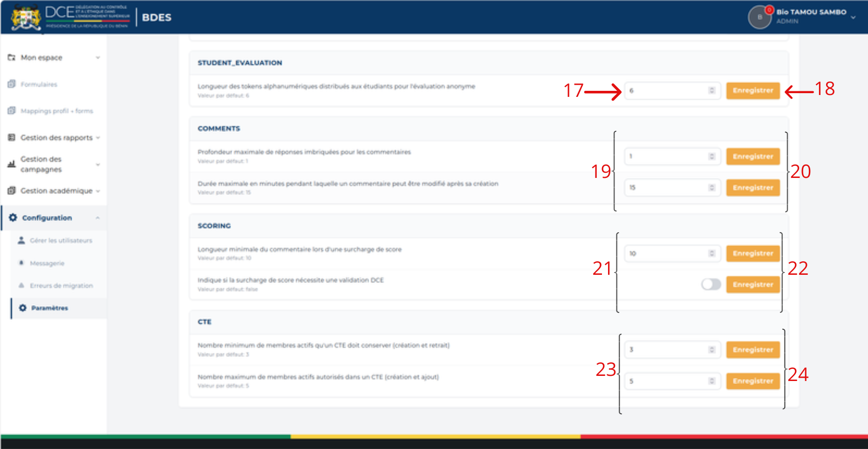Open Mappings profil + forms page
Viewport: 868px width, 449px height.
[x=57, y=111]
